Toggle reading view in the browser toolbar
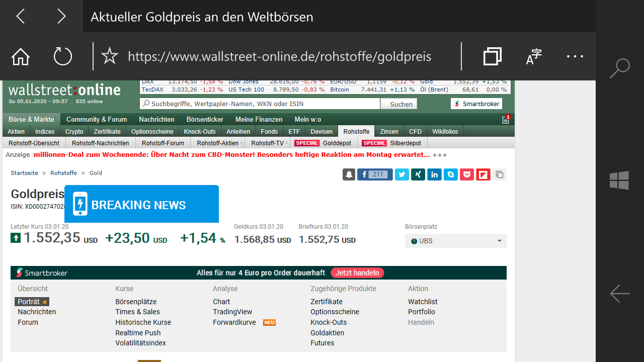The height and width of the screenshot is (362, 644). [533, 56]
